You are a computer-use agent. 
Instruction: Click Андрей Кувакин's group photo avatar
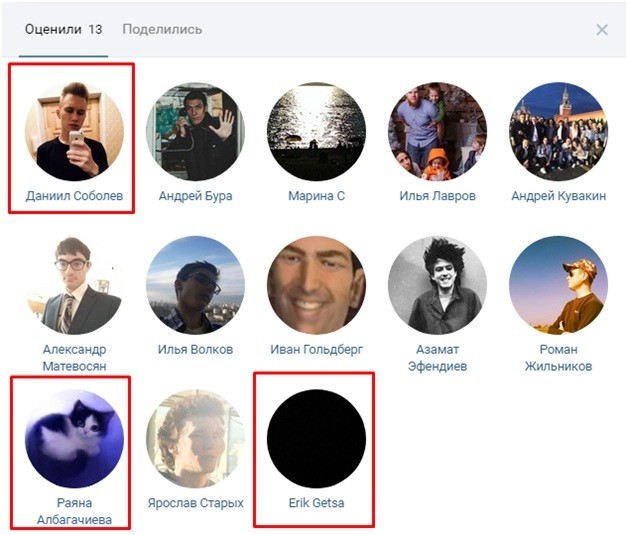pos(558,131)
